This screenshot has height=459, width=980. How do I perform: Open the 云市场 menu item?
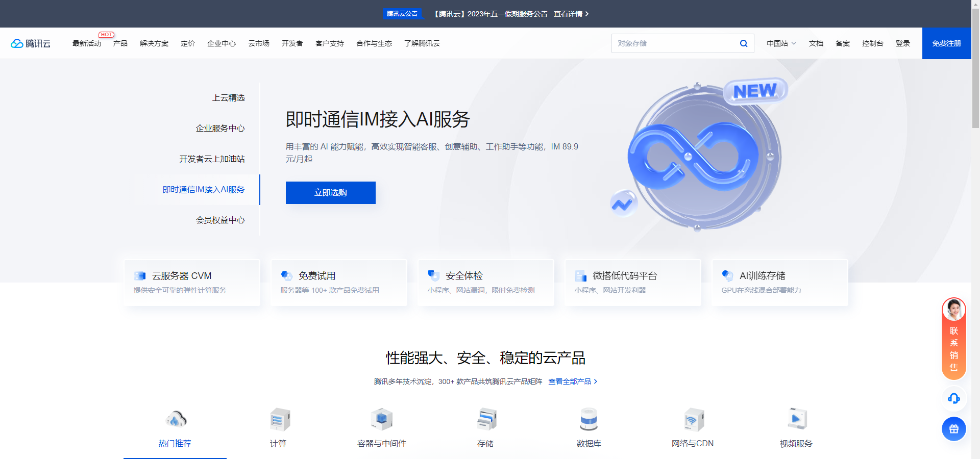tap(259, 43)
